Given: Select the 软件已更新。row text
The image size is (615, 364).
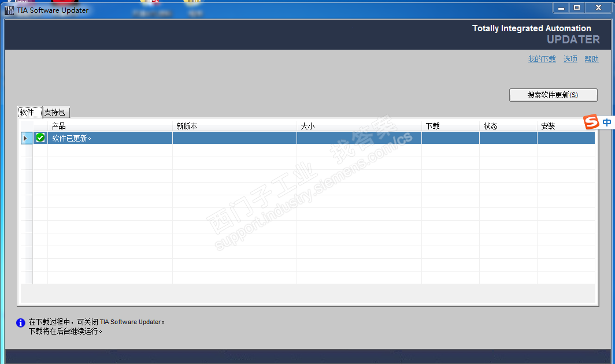Looking at the screenshot, I should [72, 138].
